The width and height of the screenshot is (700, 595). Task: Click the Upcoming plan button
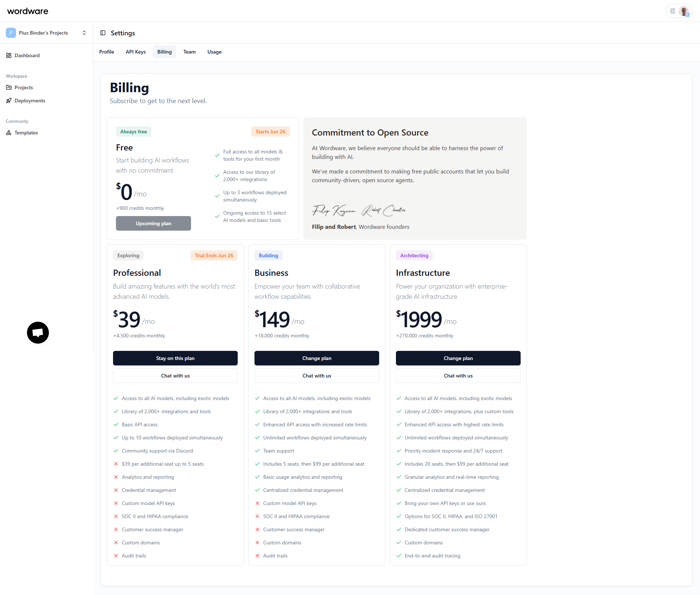153,223
